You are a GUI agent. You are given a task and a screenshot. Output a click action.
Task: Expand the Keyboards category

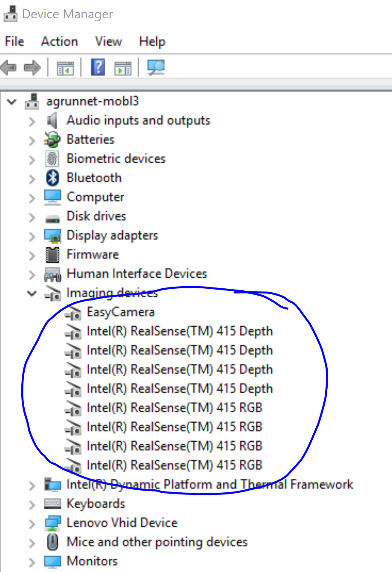(x=32, y=505)
